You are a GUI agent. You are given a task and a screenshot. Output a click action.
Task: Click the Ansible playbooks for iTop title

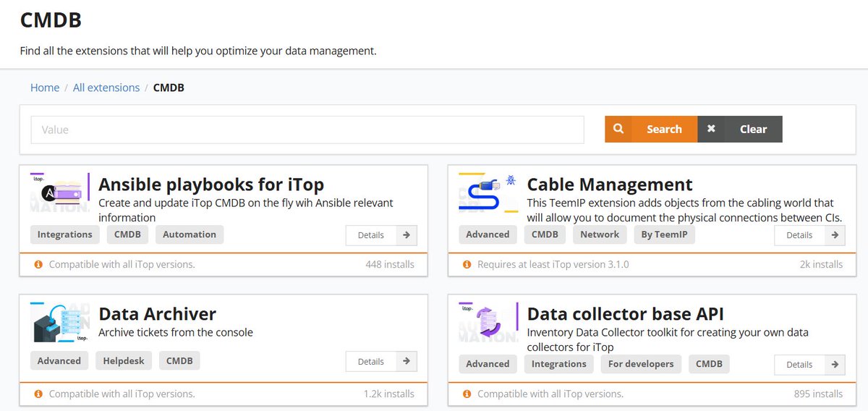(x=211, y=185)
